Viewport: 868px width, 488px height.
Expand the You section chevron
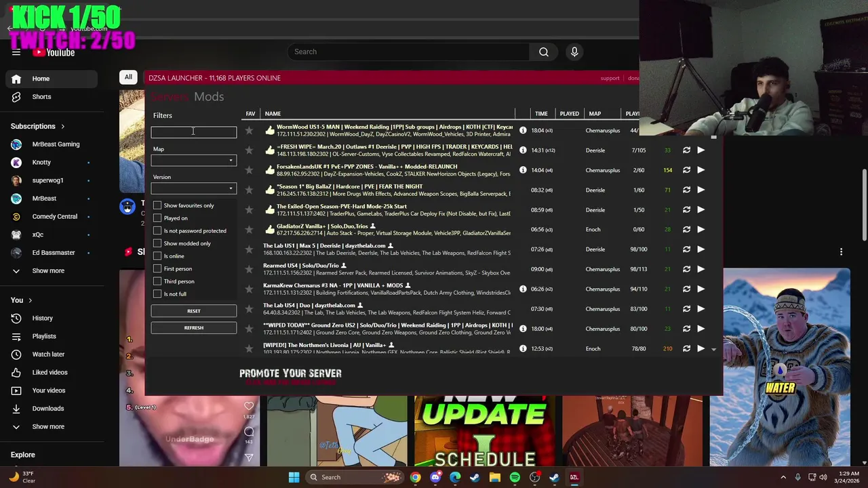30,300
